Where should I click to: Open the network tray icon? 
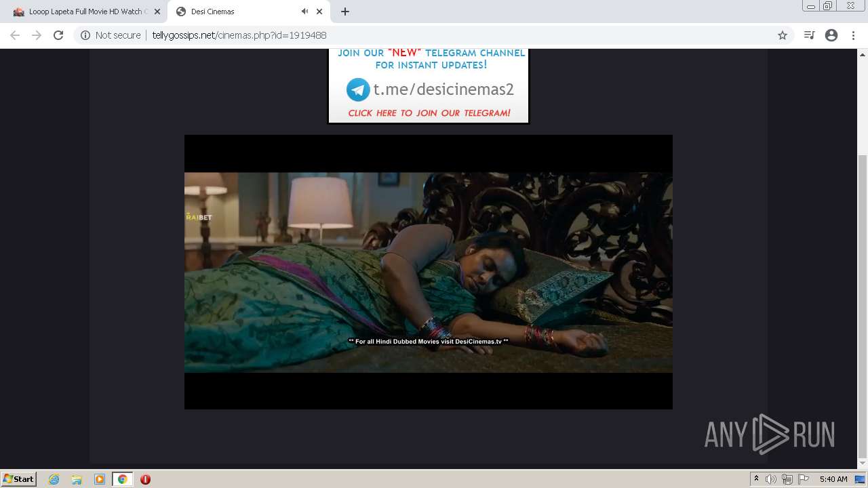coord(787,479)
